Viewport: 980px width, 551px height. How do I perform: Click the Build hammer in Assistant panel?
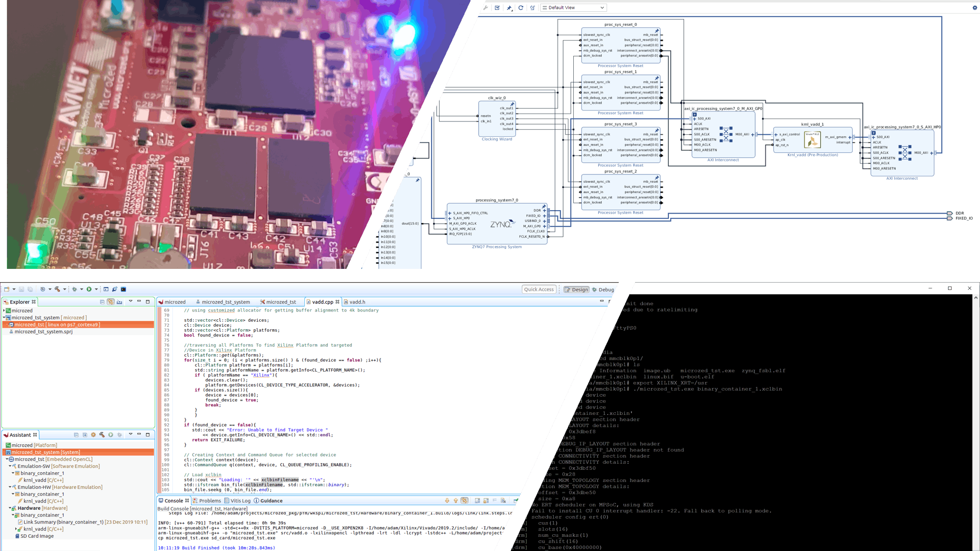[x=102, y=435]
